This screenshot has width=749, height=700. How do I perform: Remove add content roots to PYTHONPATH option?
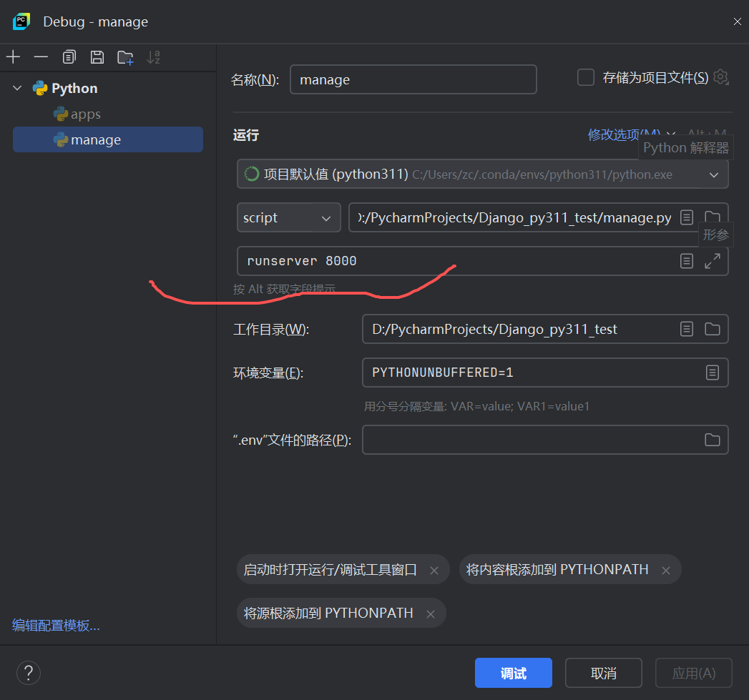666,571
